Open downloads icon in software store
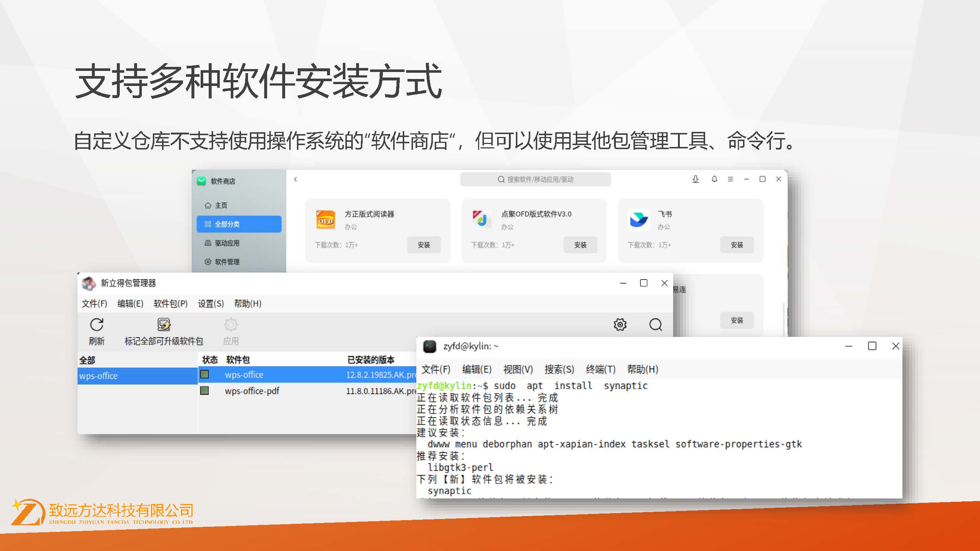 [x=696, y=179]
